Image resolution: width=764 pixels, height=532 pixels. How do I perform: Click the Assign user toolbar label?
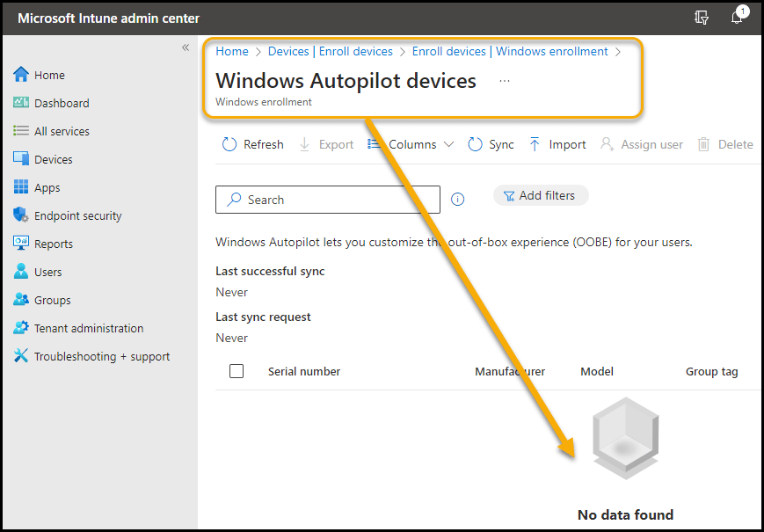pyautogui.click(x=652, y=145)
